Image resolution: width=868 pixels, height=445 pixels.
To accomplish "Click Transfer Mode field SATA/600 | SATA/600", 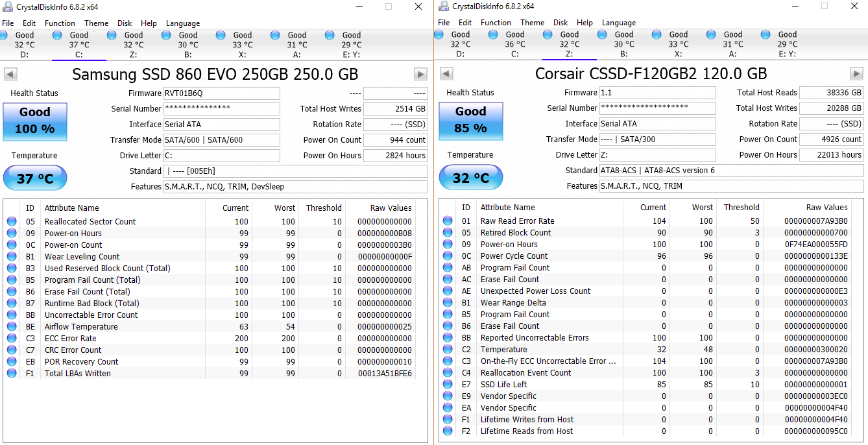I will 222,140.
